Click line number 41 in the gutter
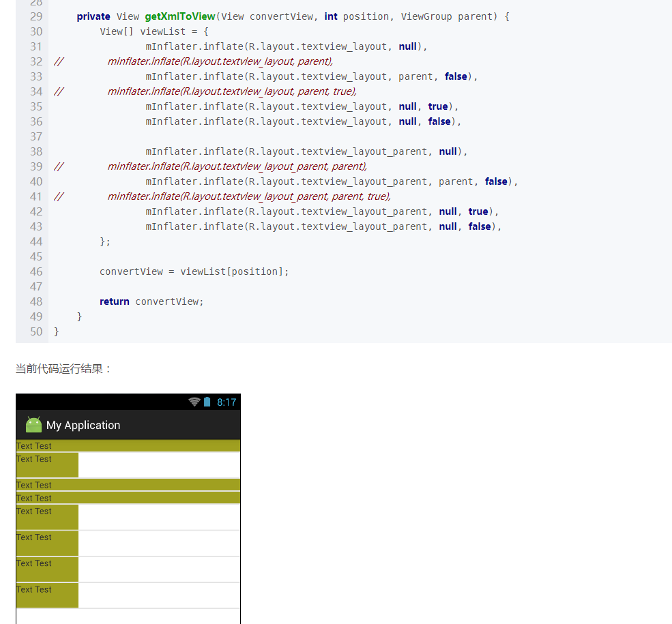 pyautogui.click(x=36, y=196)
